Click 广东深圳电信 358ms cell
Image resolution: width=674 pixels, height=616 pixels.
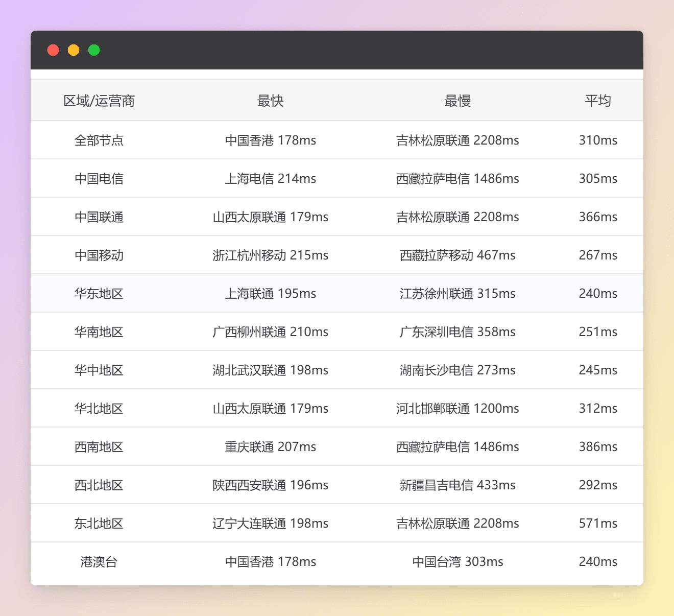point(458,331)
